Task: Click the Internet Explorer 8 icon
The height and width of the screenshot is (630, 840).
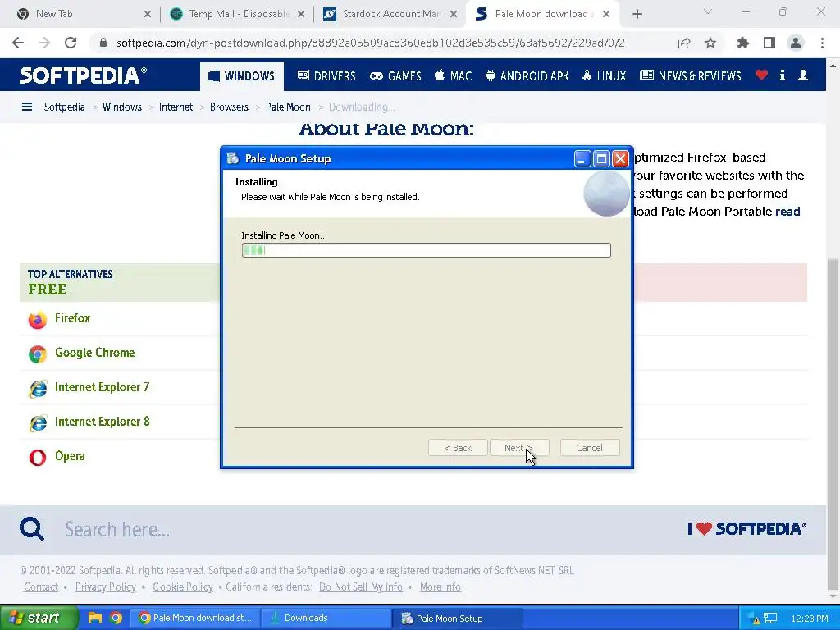Action: pos(38,422)
